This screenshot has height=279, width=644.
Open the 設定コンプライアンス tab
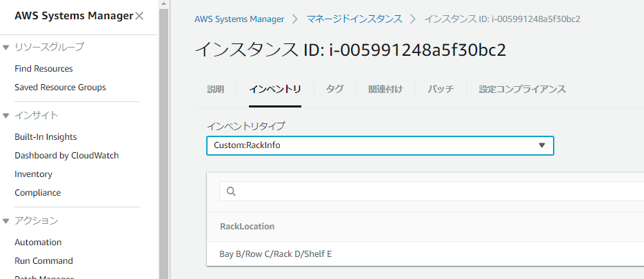(x=522, y=89)
